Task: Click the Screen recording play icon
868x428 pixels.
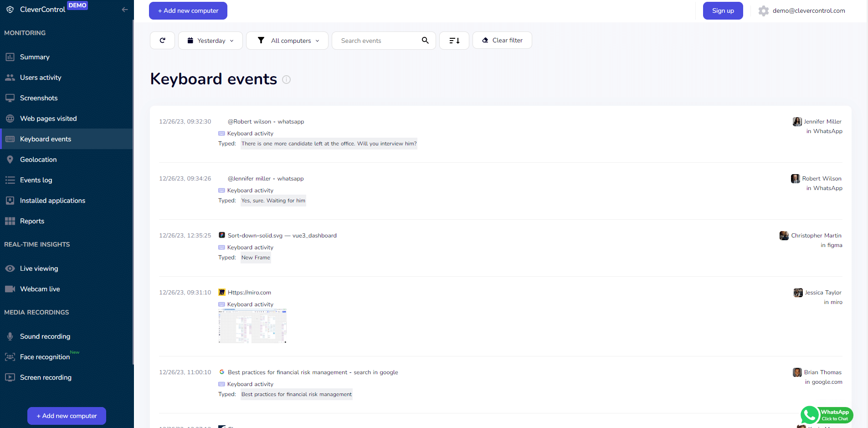Action: [x=10, y=377]
